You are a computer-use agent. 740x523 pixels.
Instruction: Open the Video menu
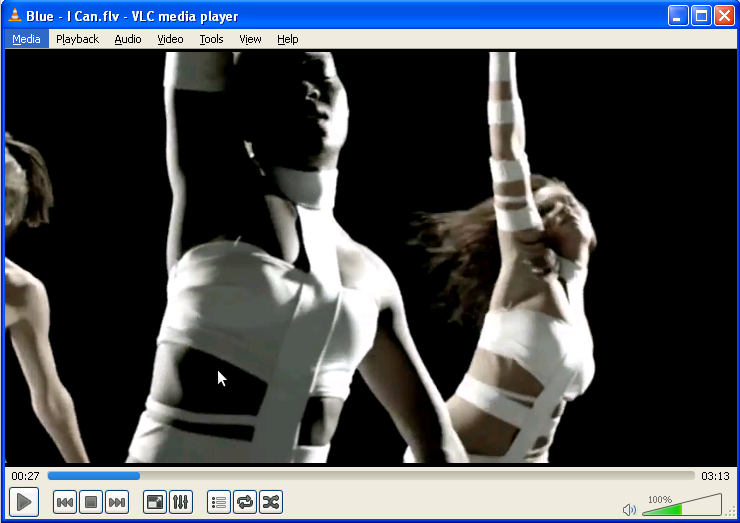[x=170, y=39]
